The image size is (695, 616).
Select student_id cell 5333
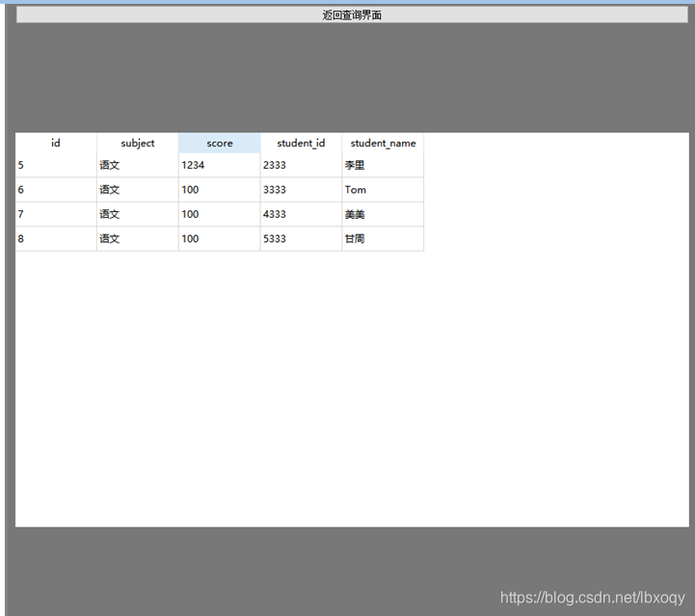click(x=301, y=239)
